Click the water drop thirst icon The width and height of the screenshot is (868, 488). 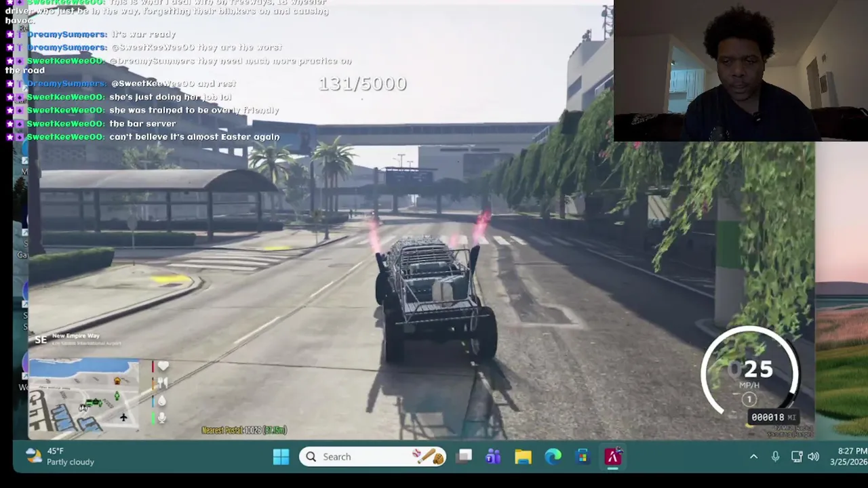161,401
